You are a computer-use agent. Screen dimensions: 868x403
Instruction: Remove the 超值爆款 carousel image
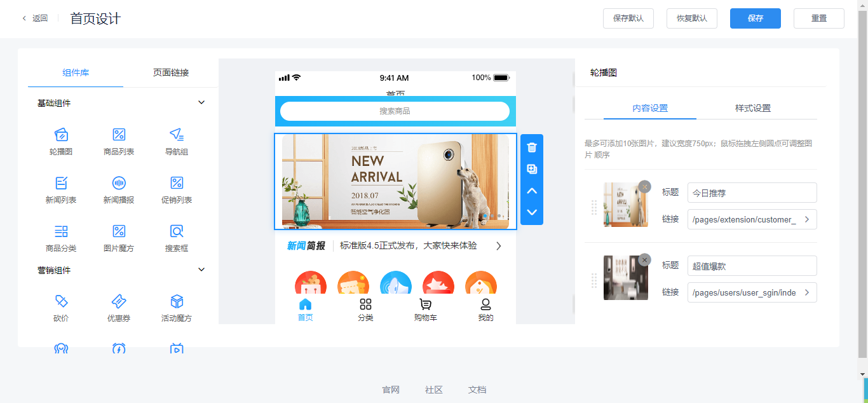tap(645, 259)
